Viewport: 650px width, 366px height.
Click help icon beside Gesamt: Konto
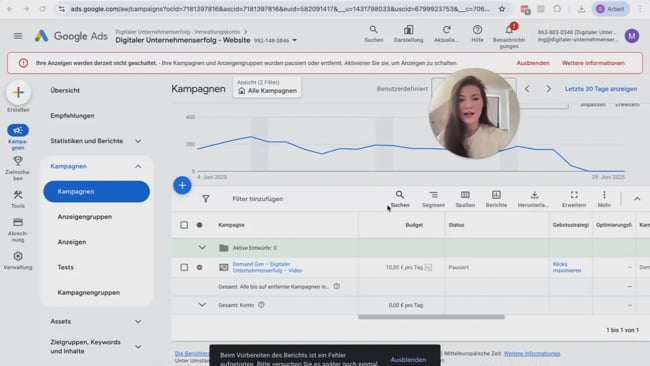261,305
